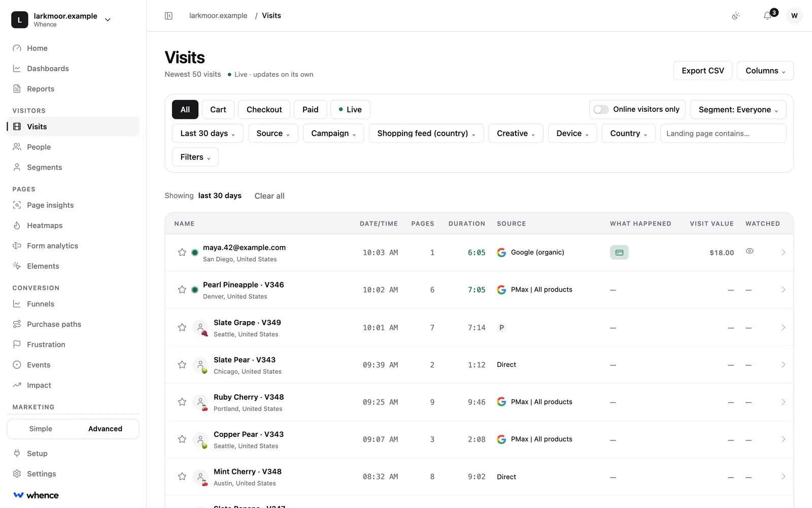Click the payment card icon in first row
The height and width of the screenshot is (508, 812).
(619, 252)
